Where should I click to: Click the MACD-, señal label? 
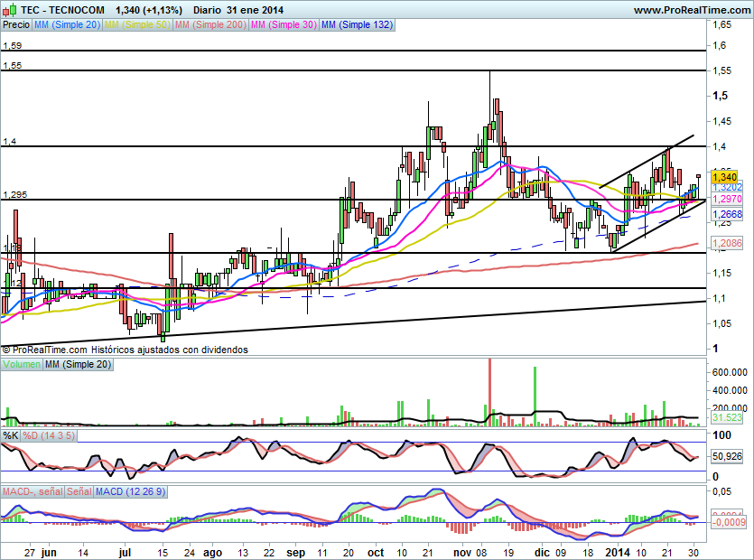33,491
